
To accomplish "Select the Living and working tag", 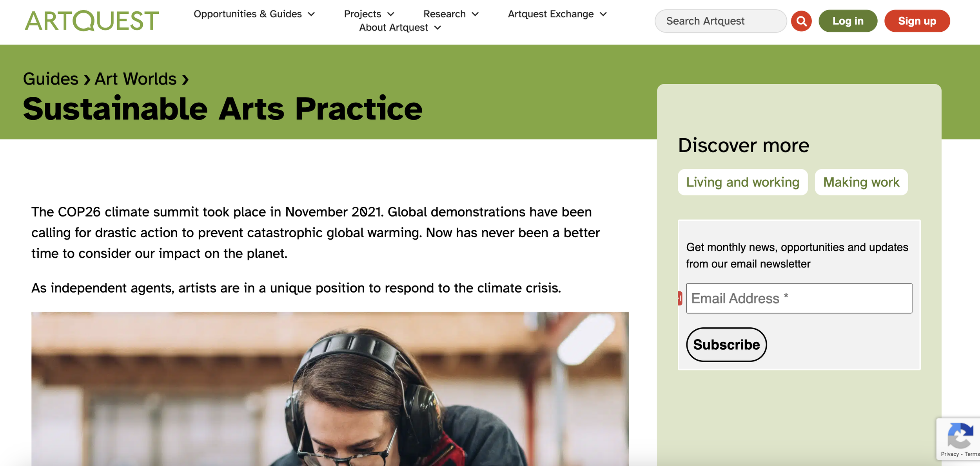I will click(742, 182).
